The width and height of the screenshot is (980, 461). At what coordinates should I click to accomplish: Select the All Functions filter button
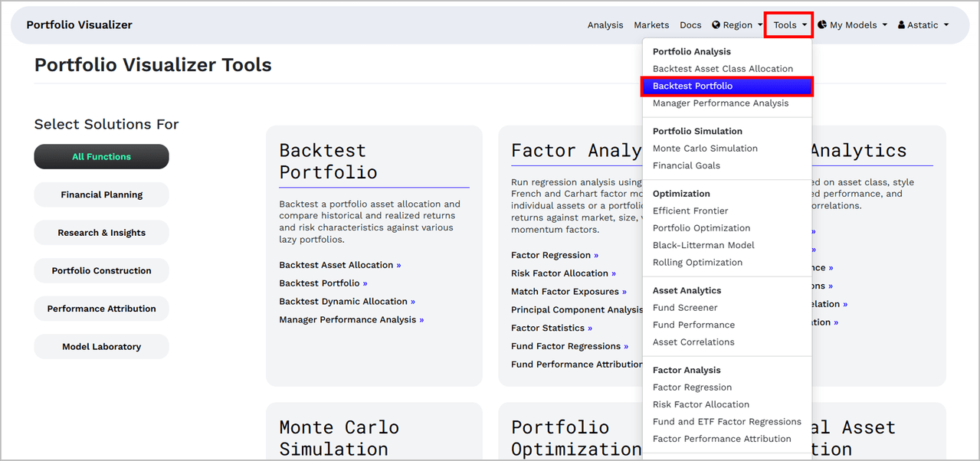[x=101, y=156]
